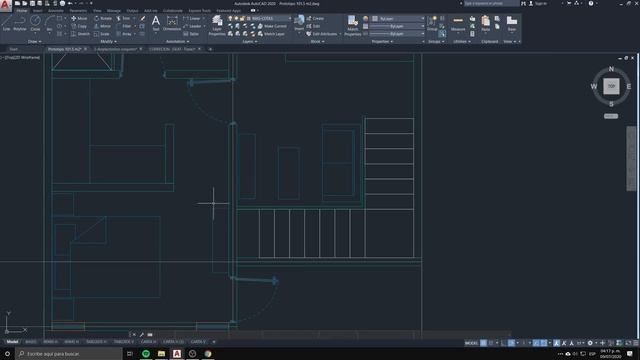Switch to the Insert ribbon tab
Screen dimensions: 640x360
37,11
